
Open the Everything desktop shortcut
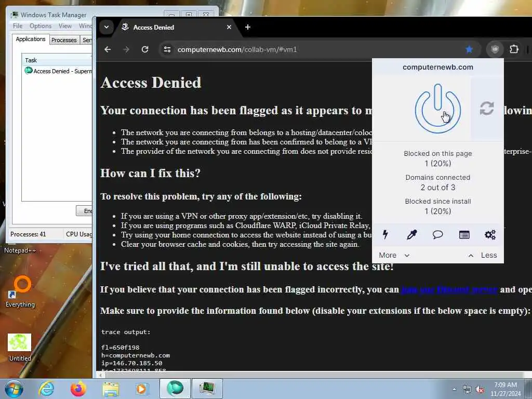point(20,292)
